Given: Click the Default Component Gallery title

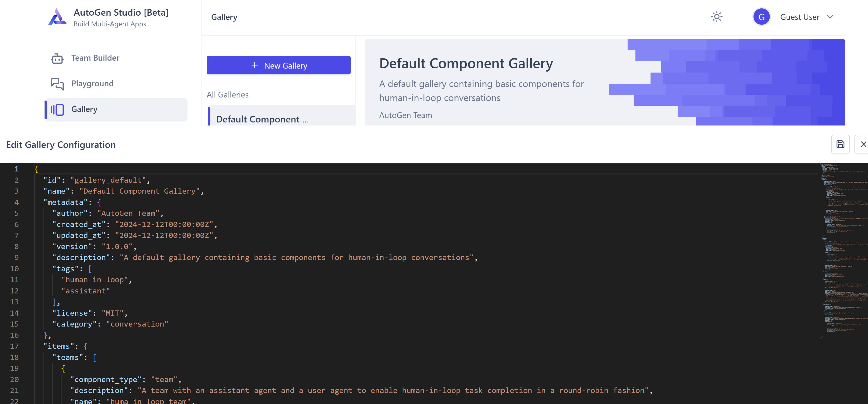Looking at the screenshot, I should point(466,63).
